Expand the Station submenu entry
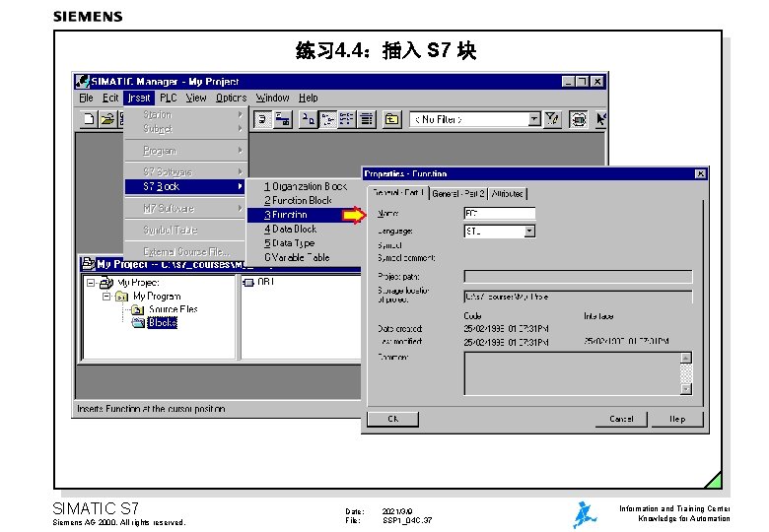769x532 pixels. pos(186,114)
